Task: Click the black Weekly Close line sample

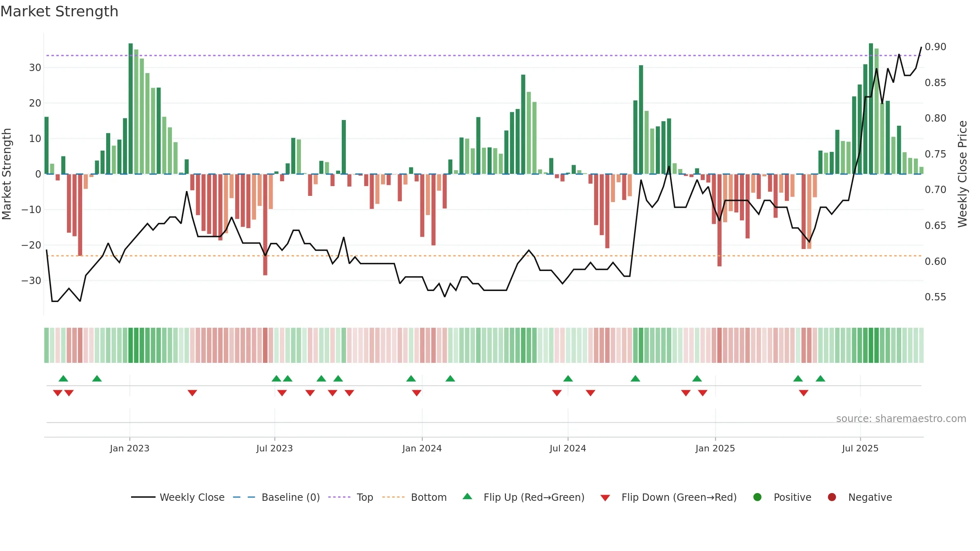Action: tap(143, 497)
